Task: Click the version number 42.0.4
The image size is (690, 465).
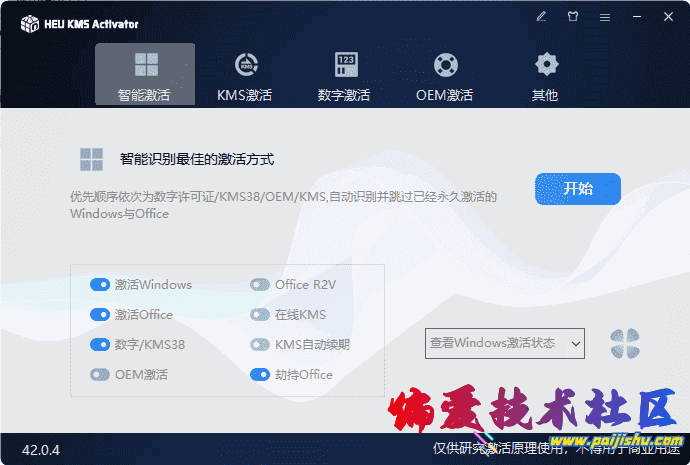Action: click(41, 450)
